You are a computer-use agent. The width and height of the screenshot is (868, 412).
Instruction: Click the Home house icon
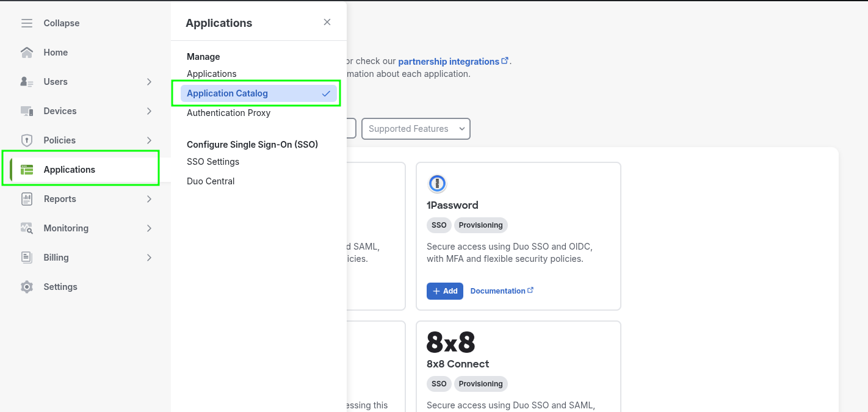pyautogui.click(x=27, y=52)
